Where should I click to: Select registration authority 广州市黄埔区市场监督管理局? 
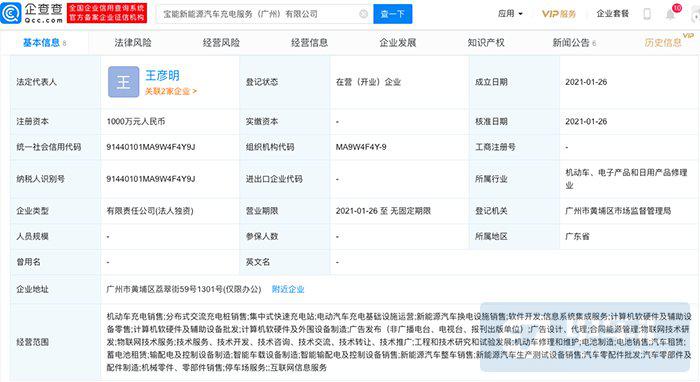pos(618,211)
